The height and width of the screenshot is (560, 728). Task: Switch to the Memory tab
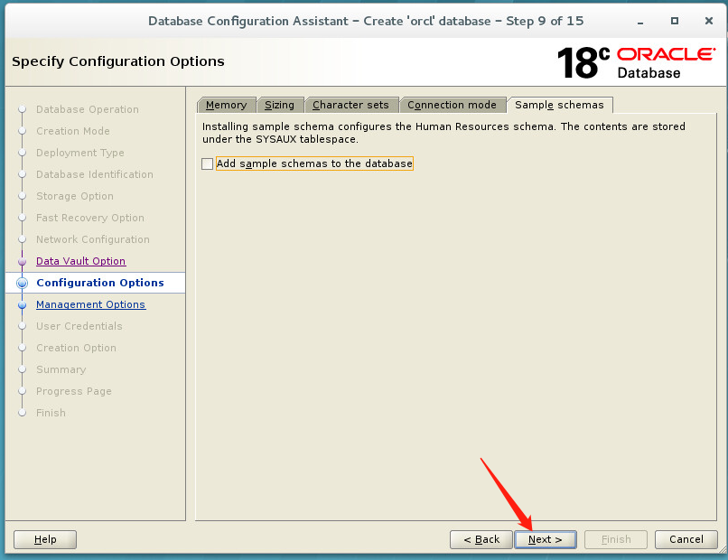point(226,105)
